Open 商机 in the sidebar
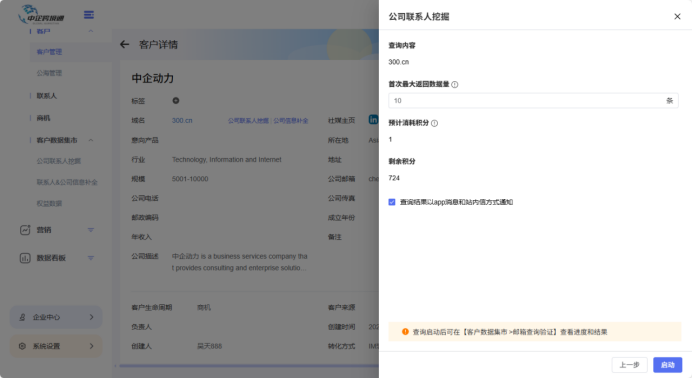Viewport: 693px width, 378px height. pos(43,118)
